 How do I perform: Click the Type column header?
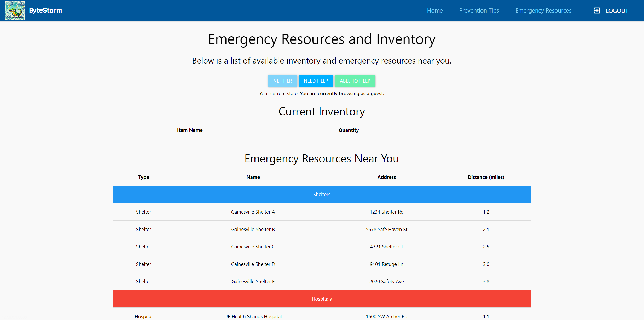[143, 177]
